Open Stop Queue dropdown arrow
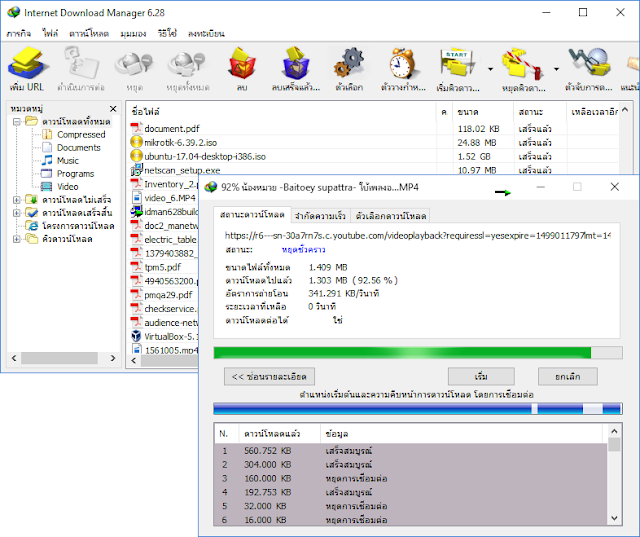Screen dimensions: 640x537 coord(556,69)
